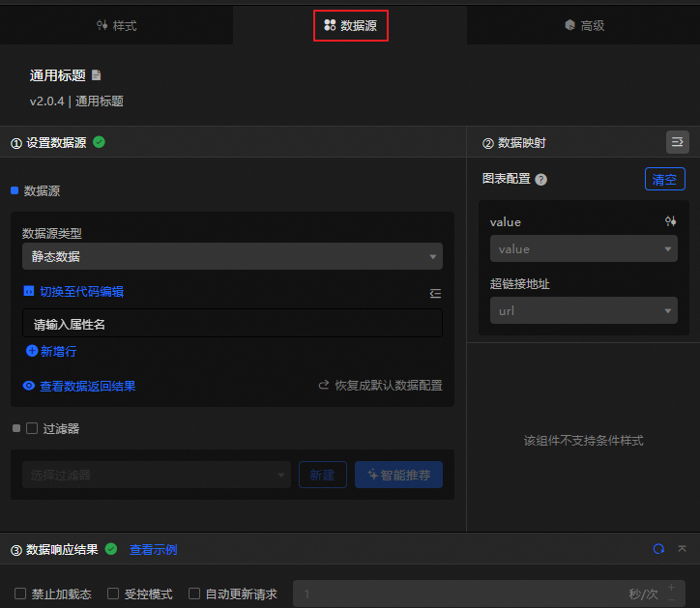Screen dimensions: 700x608
Task: Click the plus icon of 新增行
Action: click(32, 351)
